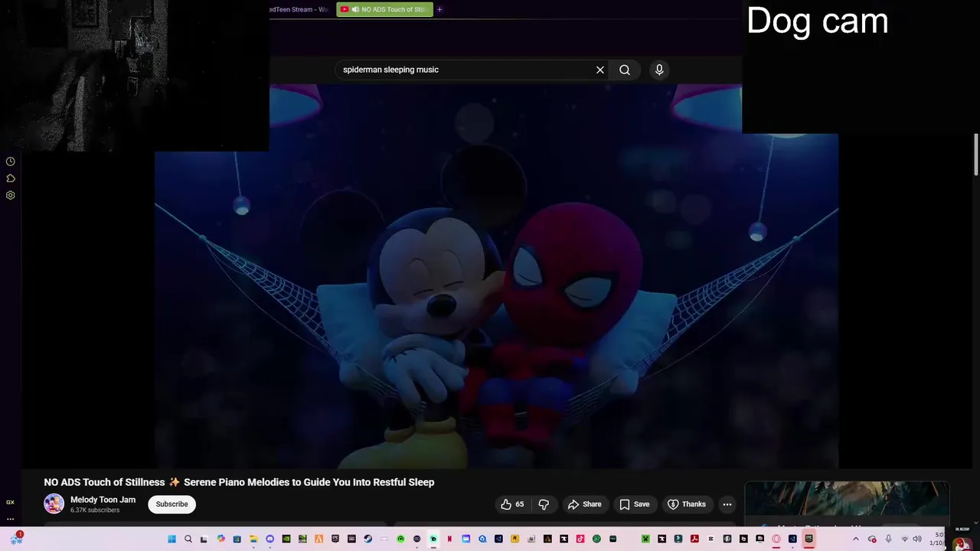Open Windows taskbar Search
Viewport: 980px width, 551px height.
tap(188, 539)
